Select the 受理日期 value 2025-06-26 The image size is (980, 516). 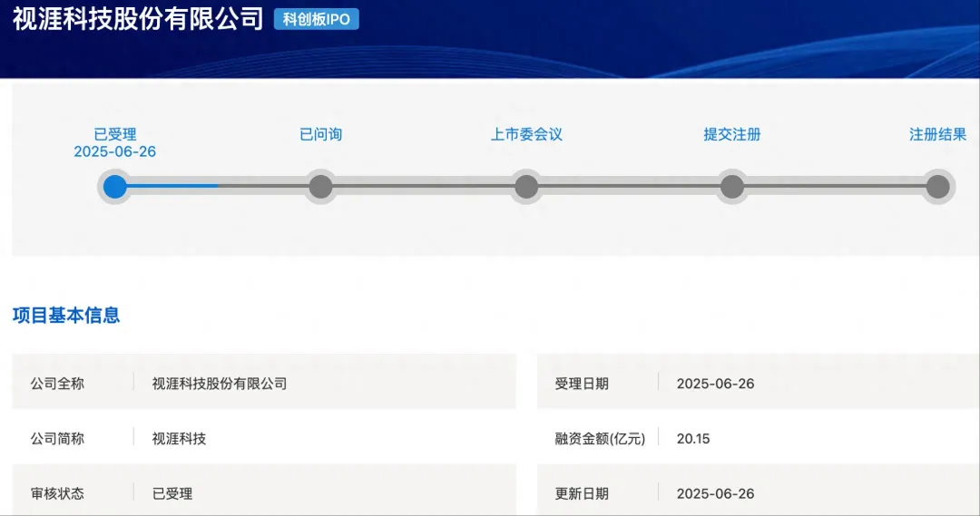716,384
